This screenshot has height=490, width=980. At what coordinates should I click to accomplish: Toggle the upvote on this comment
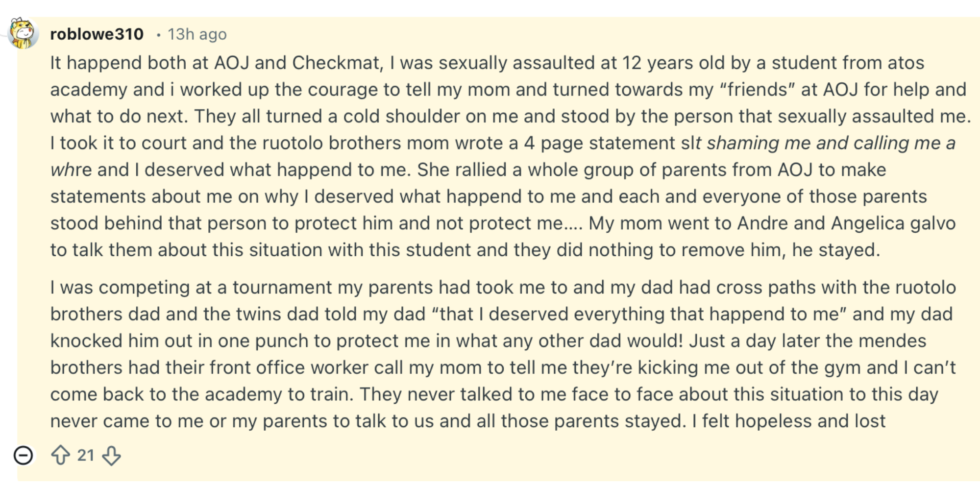59,455
